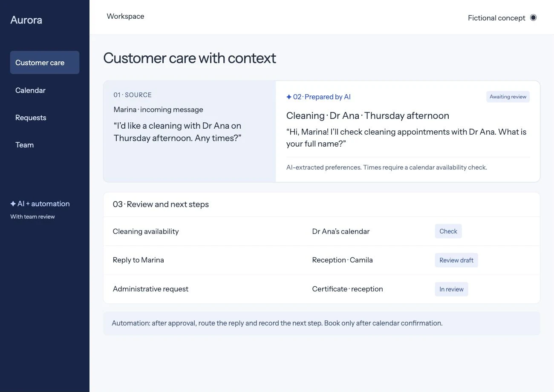The image size is (554, 392).
Task: Open the Workspace header link
Action: click(125, 16)
